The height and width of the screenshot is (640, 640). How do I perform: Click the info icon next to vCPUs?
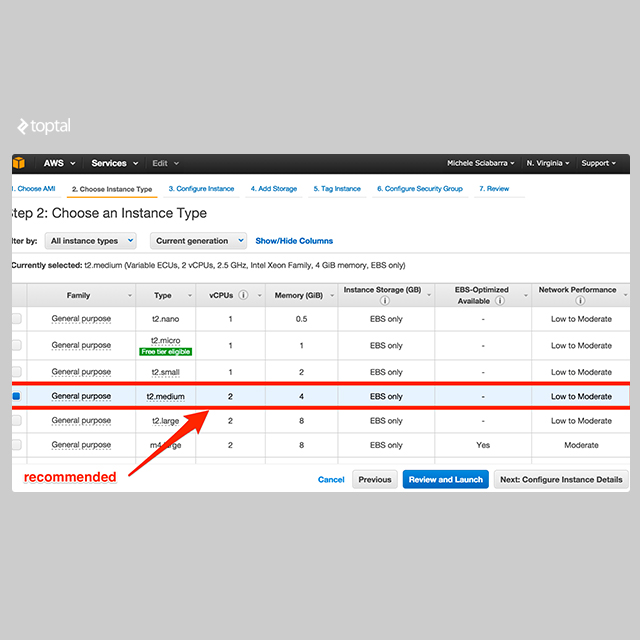pyautogui.click(x=243, y=295)
